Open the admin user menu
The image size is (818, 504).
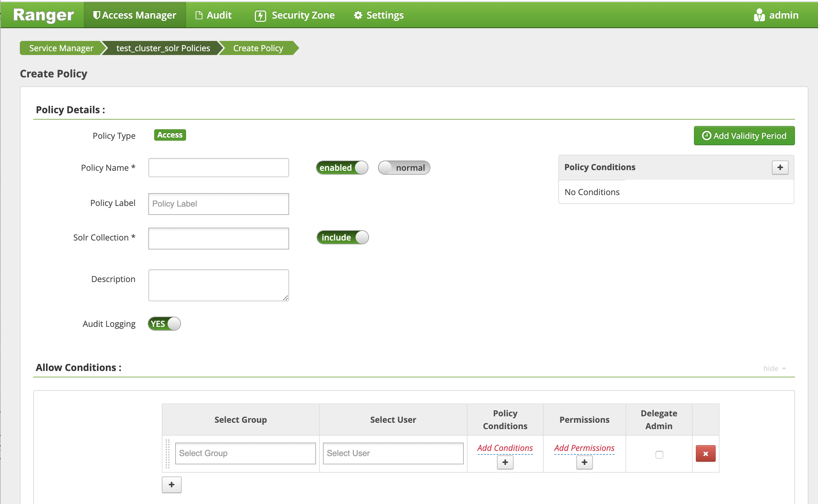tap(776, 15)
